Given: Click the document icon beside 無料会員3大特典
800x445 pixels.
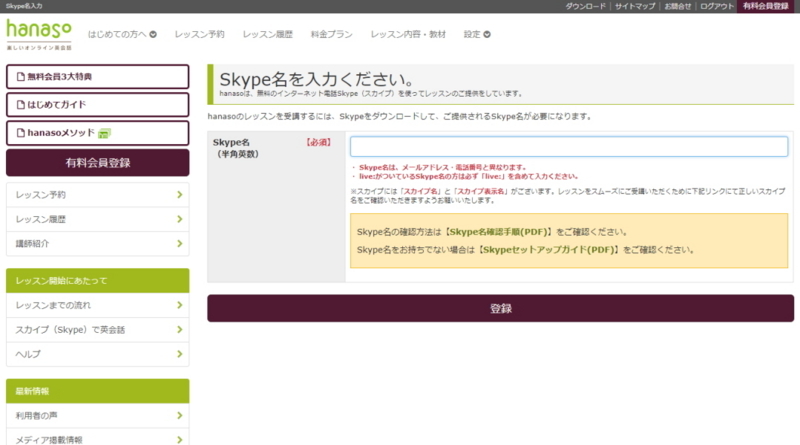Looking at the screenshot, I should [21, 77].
